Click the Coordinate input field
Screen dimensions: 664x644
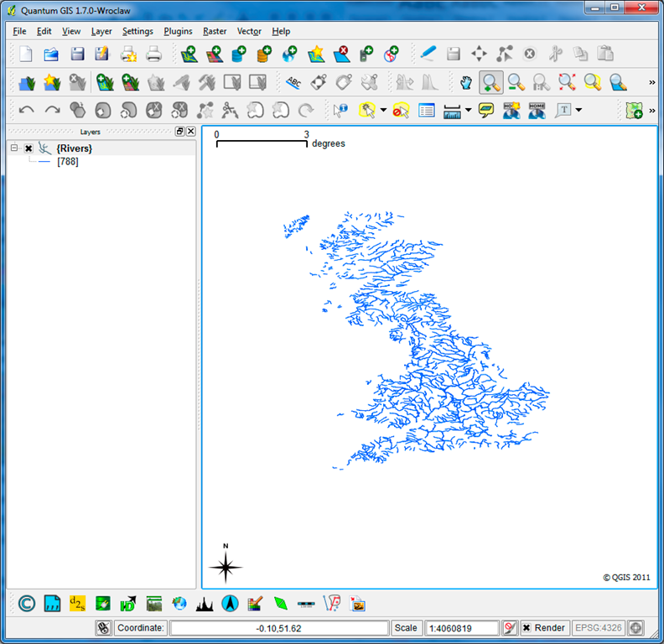point(279,628)
